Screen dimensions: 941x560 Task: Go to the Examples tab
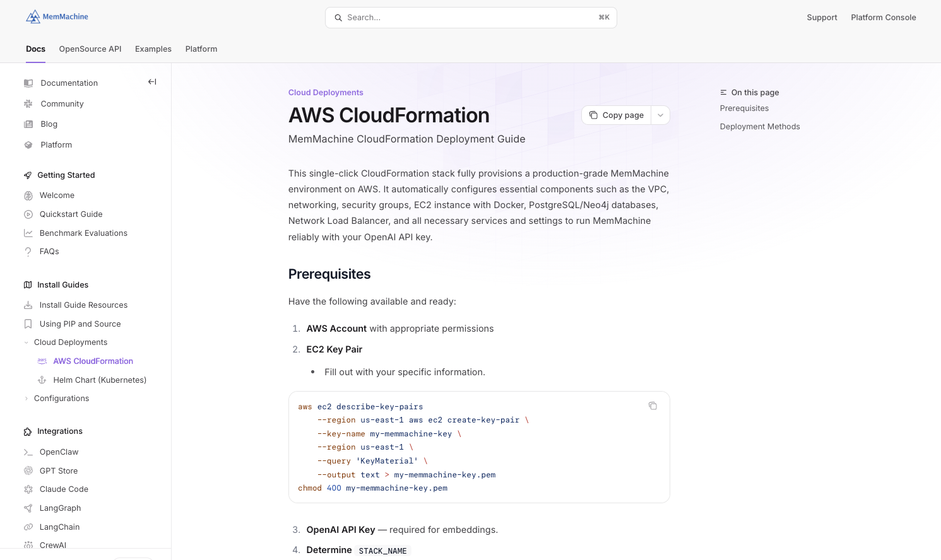pos(153,49)
